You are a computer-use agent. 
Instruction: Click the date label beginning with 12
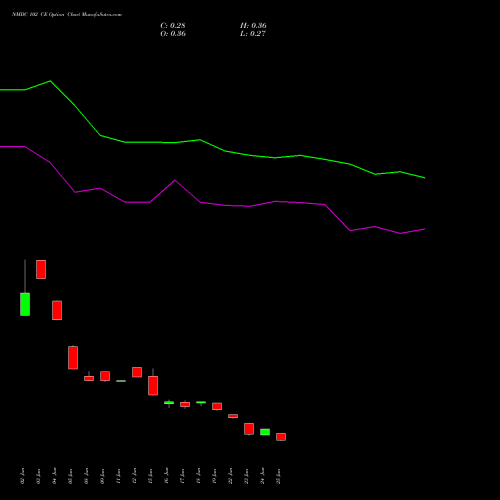coord(135,476)
